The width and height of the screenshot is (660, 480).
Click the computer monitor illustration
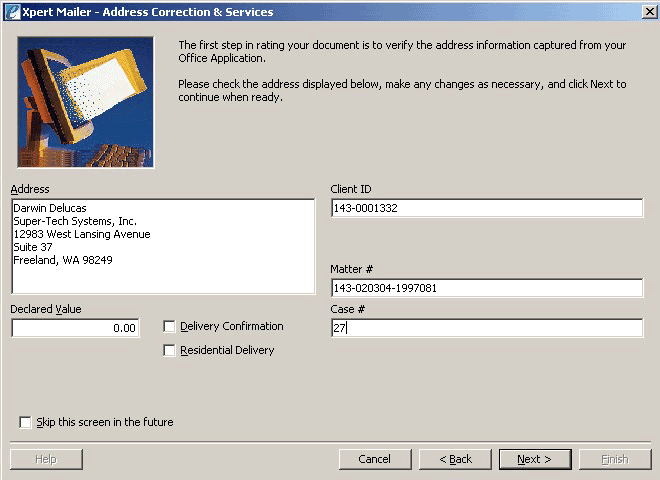[x=85, y=102]
